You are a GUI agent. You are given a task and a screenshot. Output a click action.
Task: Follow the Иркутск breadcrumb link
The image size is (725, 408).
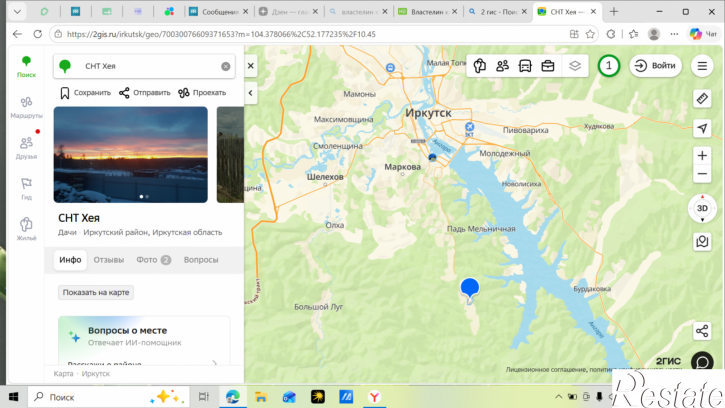pyautogui.click(x=96, y=374)
